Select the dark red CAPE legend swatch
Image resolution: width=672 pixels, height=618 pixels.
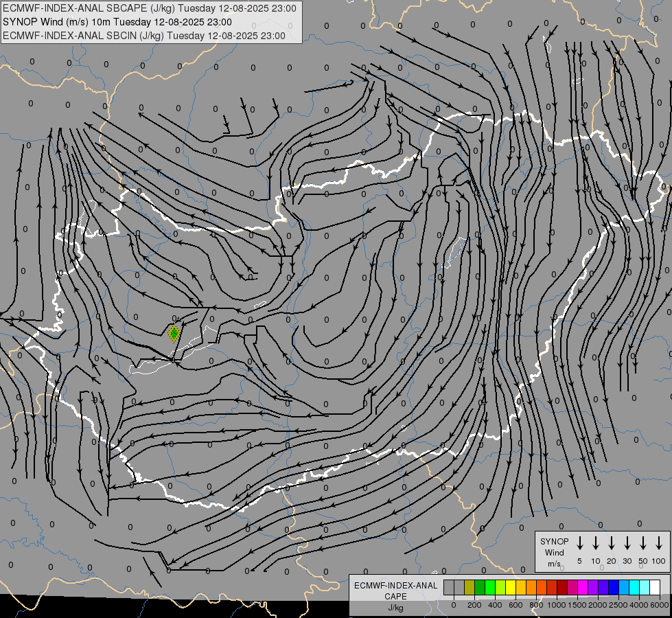pos(562,587)
